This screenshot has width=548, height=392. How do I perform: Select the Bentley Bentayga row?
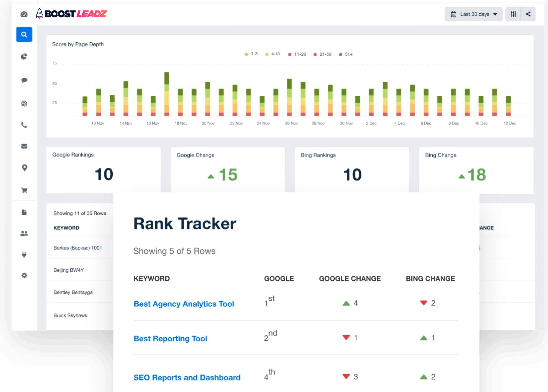80,292
